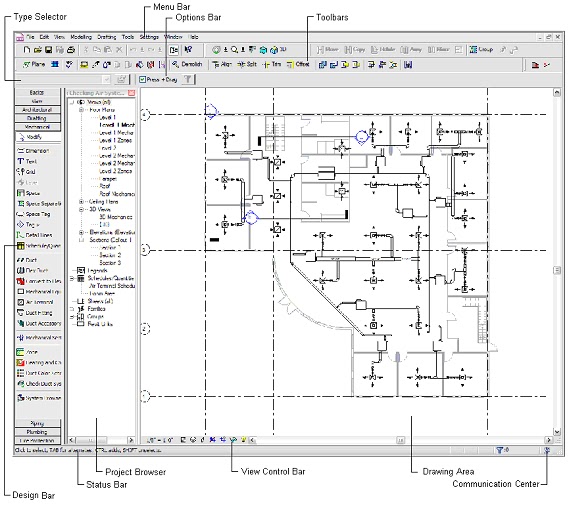Click the default 3D view cube icon

[x=274, y=50]
